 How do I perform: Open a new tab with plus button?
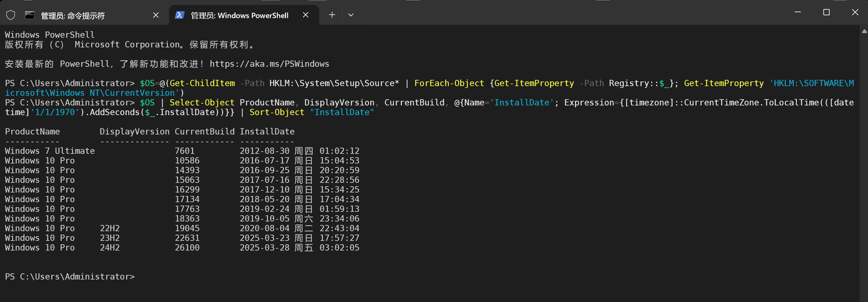(332, 15)
